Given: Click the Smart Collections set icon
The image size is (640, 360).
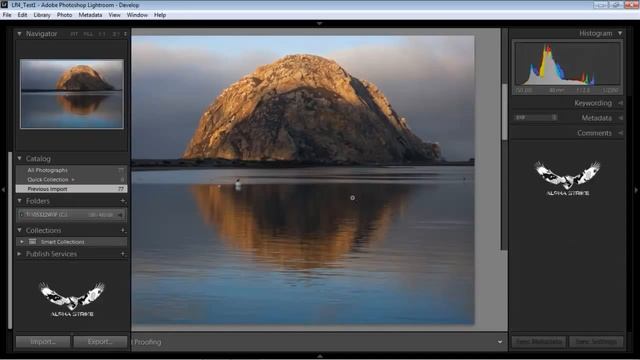Looking at the screenshot, I should click(33, 242).
